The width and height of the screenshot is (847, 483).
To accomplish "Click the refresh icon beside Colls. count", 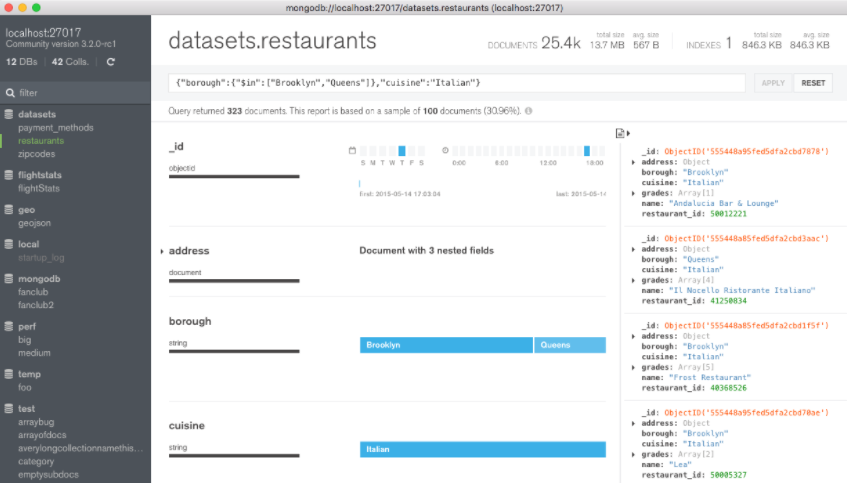I will coord(111,62).
